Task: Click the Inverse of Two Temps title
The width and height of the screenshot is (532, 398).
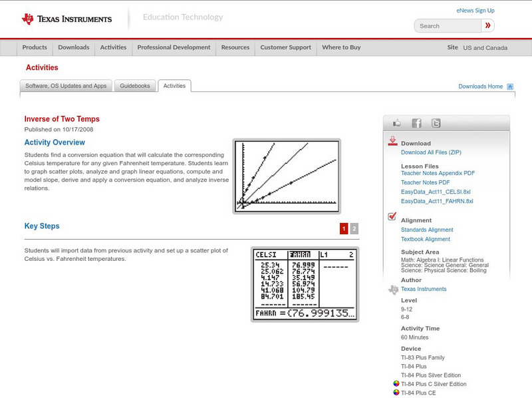Action: 62,119
